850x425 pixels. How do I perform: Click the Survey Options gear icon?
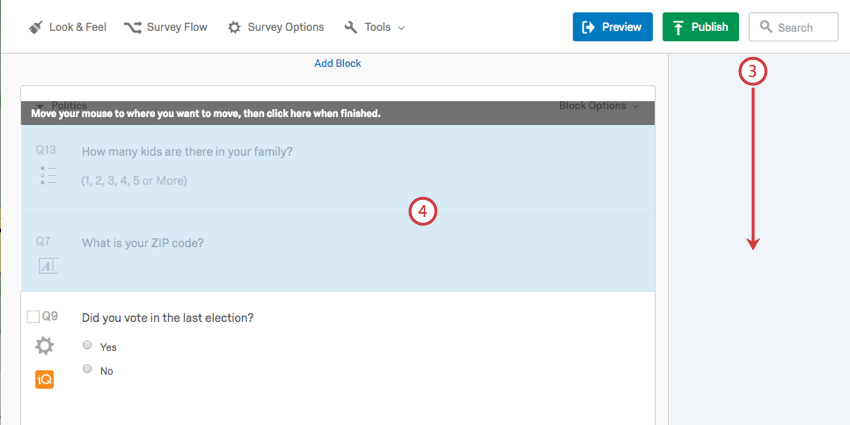(x=234, y=27)
